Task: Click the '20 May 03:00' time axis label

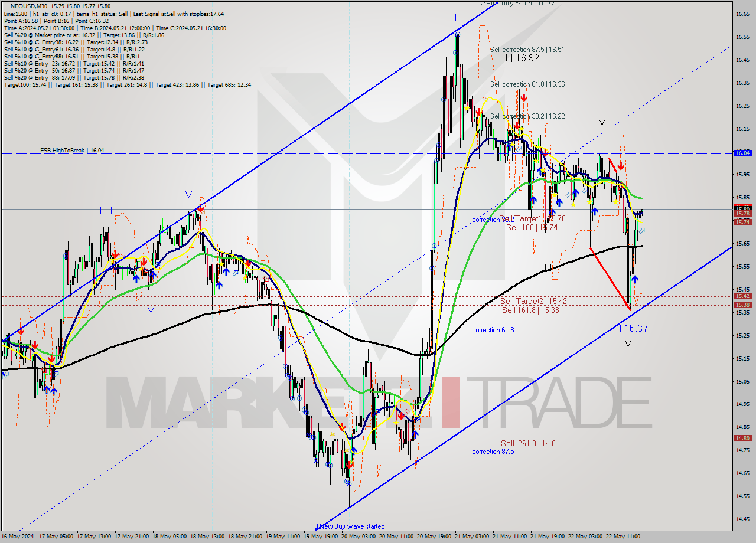Action: (359, 537)
